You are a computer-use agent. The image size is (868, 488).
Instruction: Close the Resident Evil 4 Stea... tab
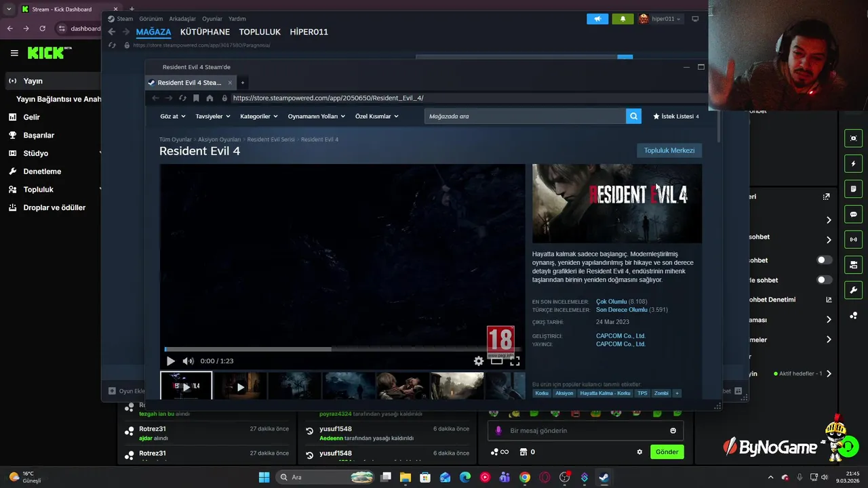click(230, 83)
